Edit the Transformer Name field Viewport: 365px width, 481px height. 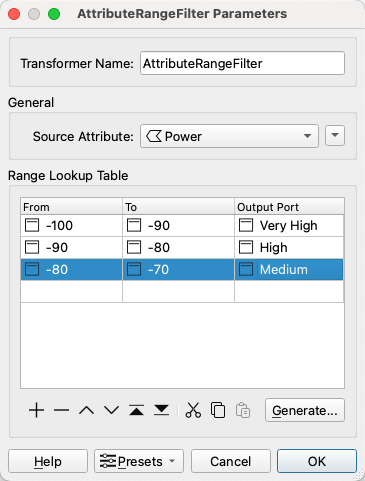[x=242, y=63]
